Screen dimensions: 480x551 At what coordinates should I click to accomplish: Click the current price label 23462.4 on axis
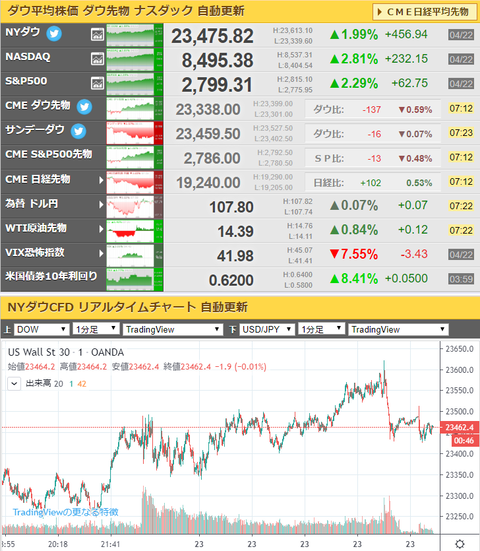tap(459, 427)
